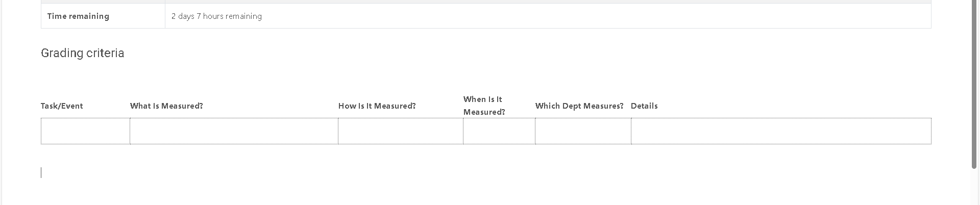This screenshot has height=205, width=980.
Task: Select the Grading criteria heading
Action: pos(82,53)
